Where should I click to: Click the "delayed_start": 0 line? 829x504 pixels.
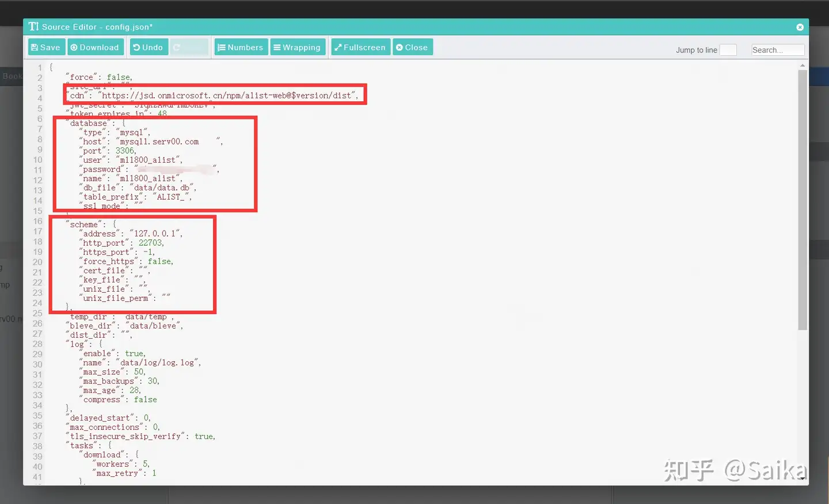tap(108, 418)
